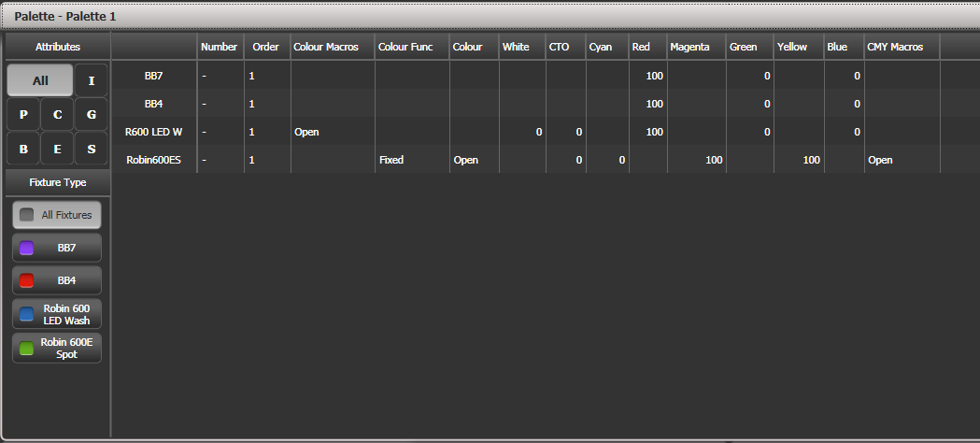Image resolution: width=980 pixels, height=443 pixels.
Task: Click the CMY Macros column header
Action: tap(902, 47)
